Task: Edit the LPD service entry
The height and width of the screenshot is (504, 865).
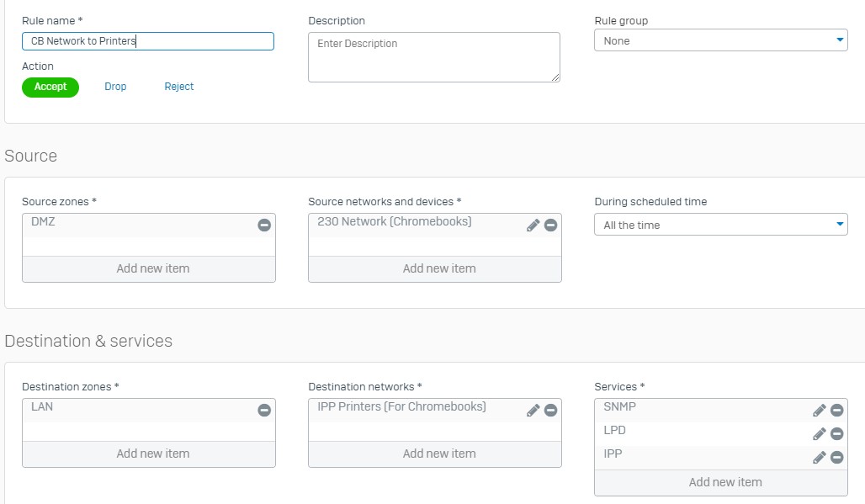Action: [x=819, y=434]
